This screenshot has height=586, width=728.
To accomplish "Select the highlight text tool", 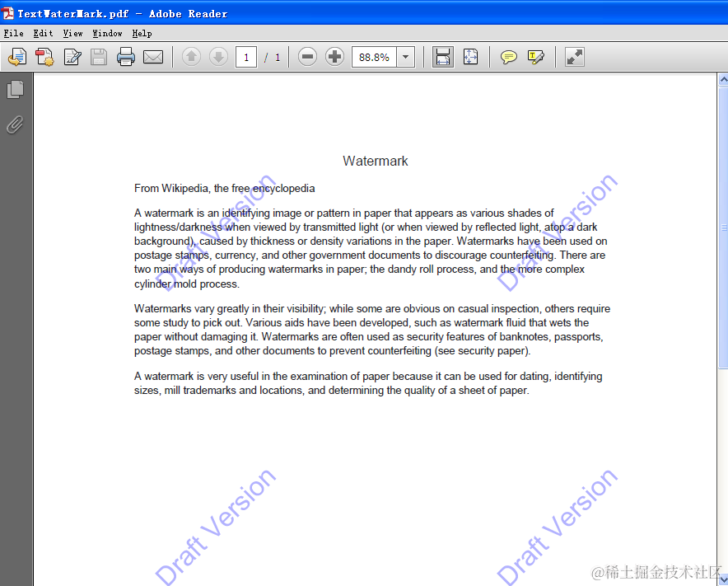I will [x=536, y=57].
